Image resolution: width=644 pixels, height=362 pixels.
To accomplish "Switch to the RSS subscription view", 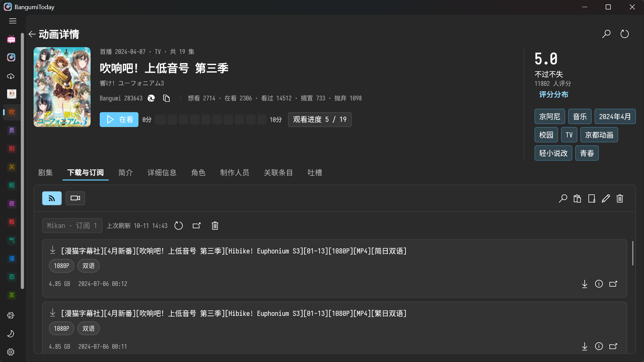I will [x=52, y=198].
